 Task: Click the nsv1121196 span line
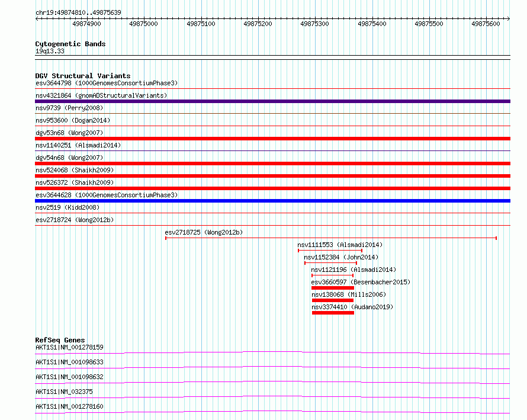332,275
